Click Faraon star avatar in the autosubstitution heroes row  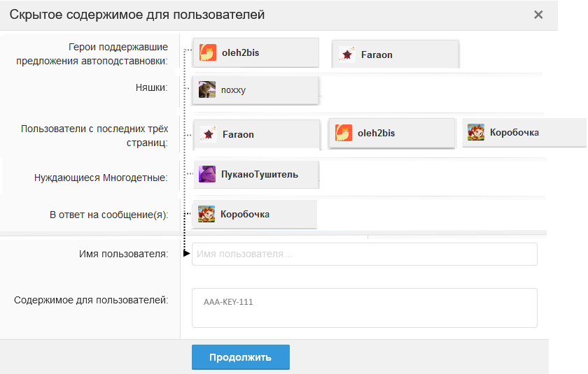[347, 55]
